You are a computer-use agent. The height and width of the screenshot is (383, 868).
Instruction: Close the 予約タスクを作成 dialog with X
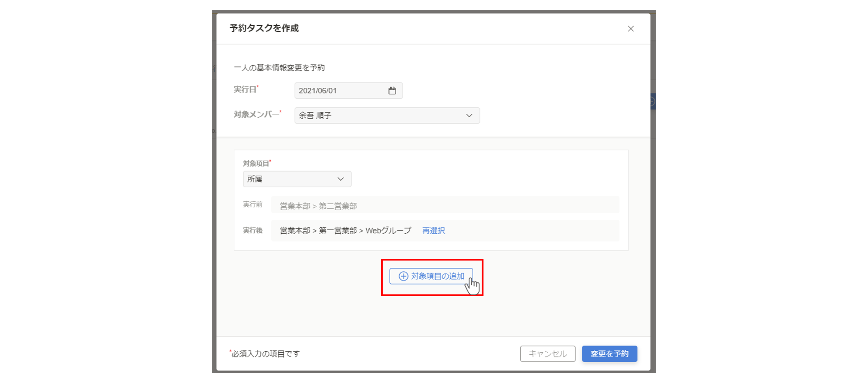coord(630,29)
